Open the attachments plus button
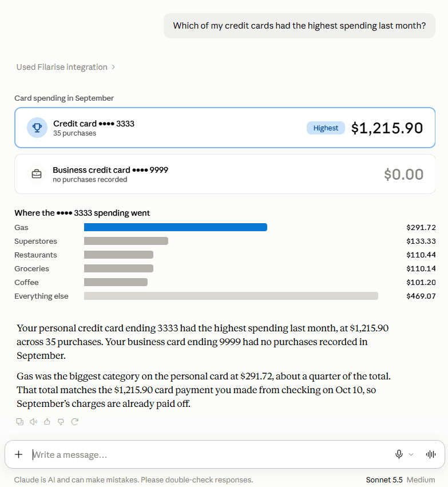This screenshot has width=448, height=487. (x=19, y=454)
